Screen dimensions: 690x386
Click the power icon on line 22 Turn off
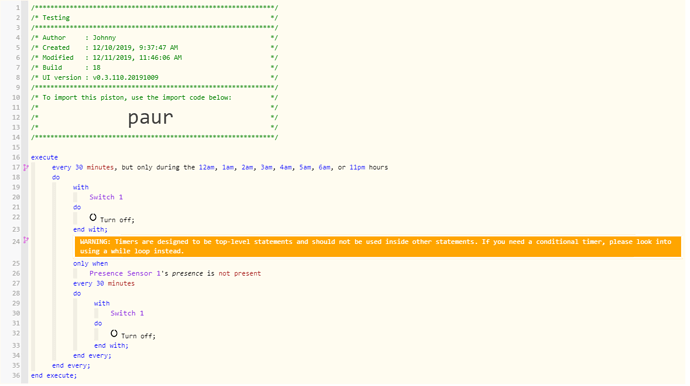tap(93, 217)
